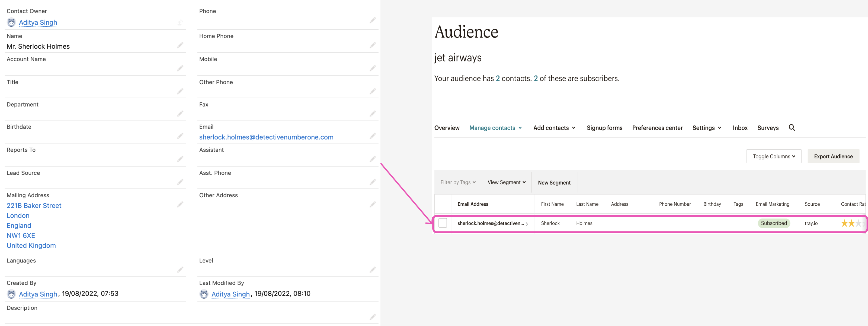Switch to the Overview tab
Image resolution: width=868 pixels, height=326 pixels.
pos(446,128)
